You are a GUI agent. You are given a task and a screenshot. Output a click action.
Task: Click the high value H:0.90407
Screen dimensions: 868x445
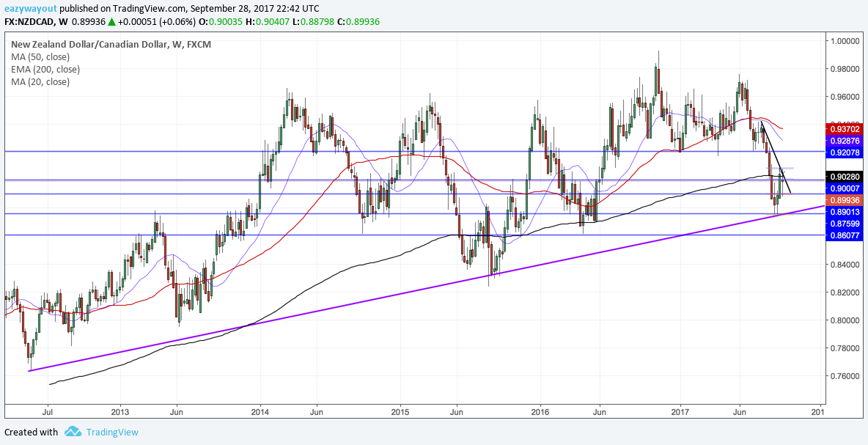click(266, 22)
